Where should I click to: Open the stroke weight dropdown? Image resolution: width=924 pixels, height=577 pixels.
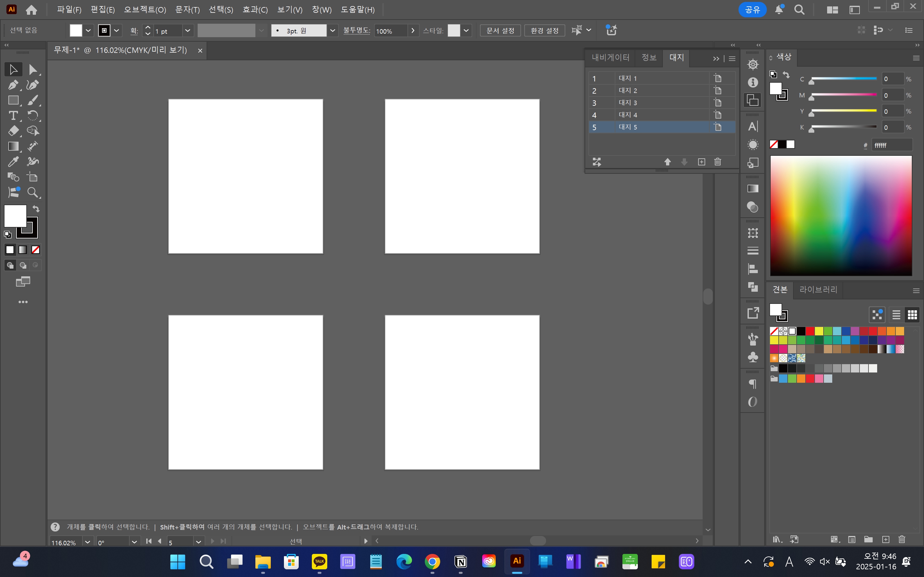pos(187,30)
